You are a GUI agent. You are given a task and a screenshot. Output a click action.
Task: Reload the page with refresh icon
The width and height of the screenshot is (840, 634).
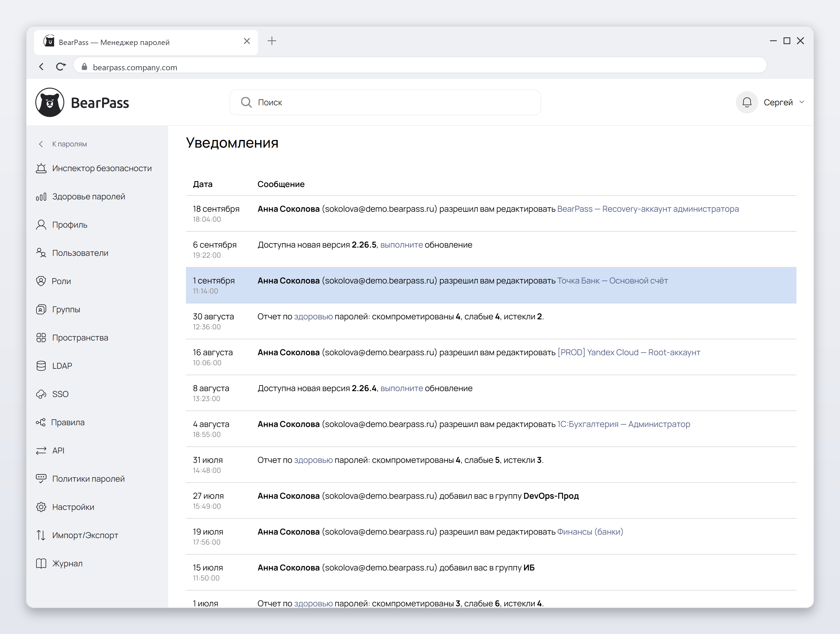tap(61, 67)
